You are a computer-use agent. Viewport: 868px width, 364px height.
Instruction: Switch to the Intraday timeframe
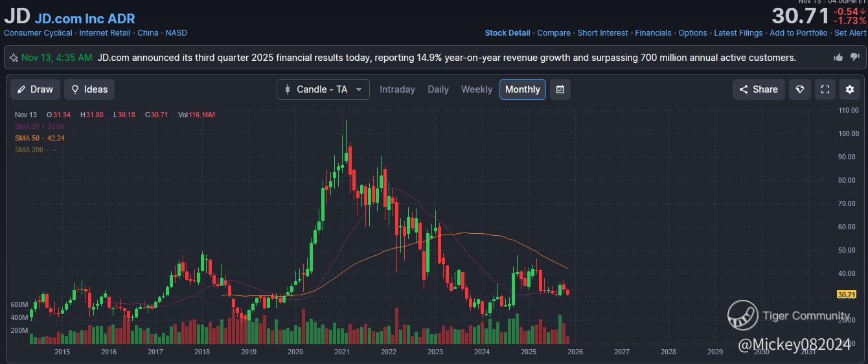point(397,89)
